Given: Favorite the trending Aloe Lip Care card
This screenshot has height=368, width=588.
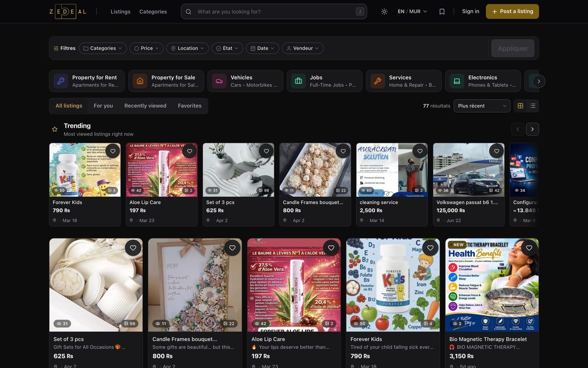Looking at the screenshot, I should tap(190, 151).
